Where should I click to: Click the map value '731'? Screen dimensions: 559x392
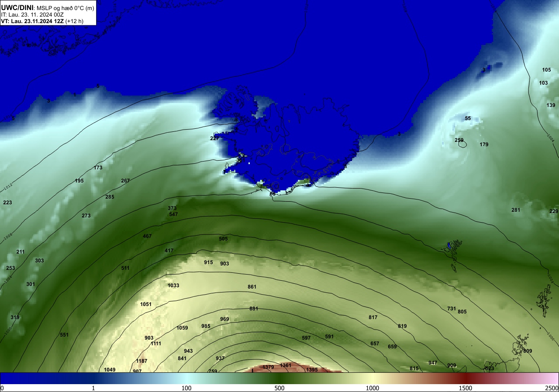tap(452, 309)
